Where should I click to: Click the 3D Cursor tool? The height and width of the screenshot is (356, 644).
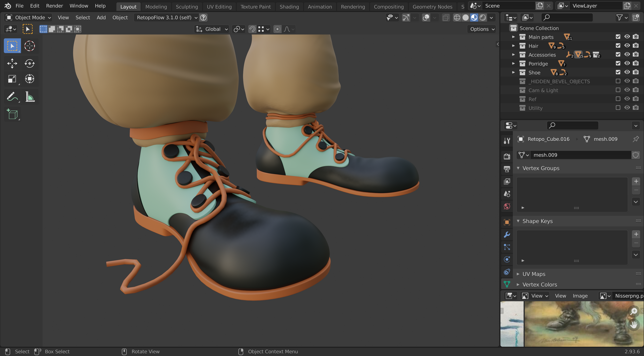click(30, 46)
